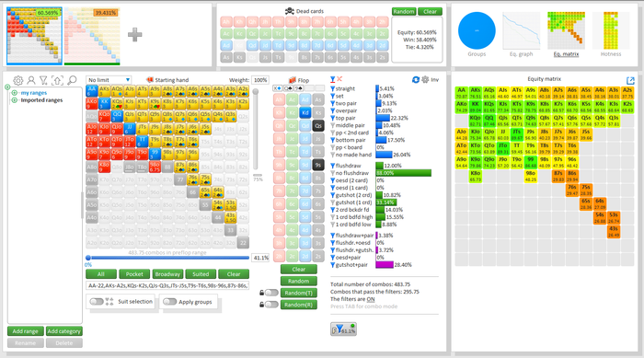This screenshot has height=358, width=644.
Task: Click the range text input field
Action: pyautogui.click(x=167, y=285)
